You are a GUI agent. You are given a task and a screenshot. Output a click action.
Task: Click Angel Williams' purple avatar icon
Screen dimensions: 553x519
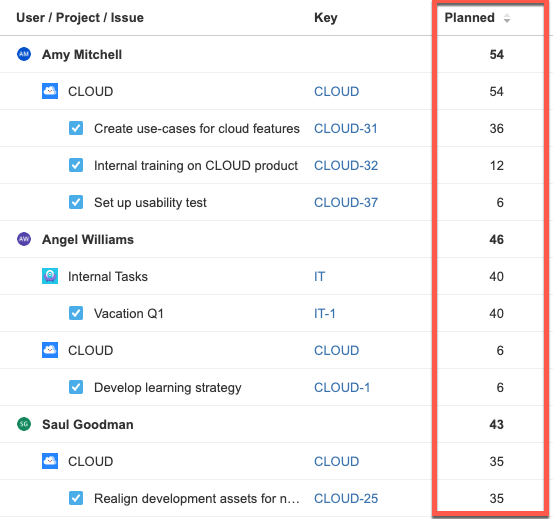click(x=24, y=239)
